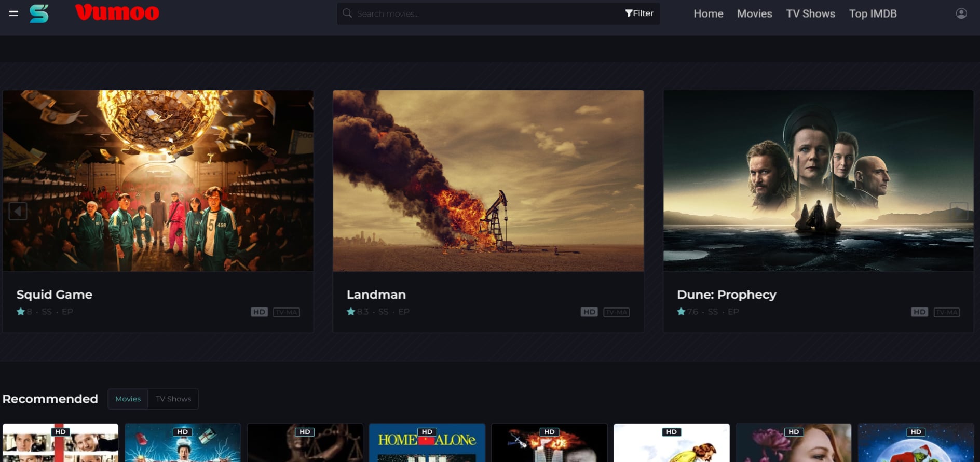Click the Dune: Prophecy title
Screen dimensions: 980x462
(x=727, y=295)
